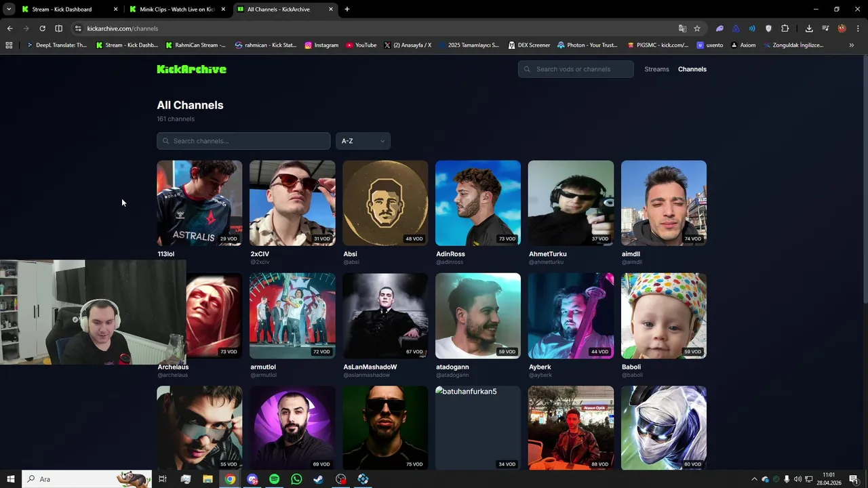Open site information icon in address bar
Image resolution: width=868 pixels, height=488 pixels.
(78, 28)
